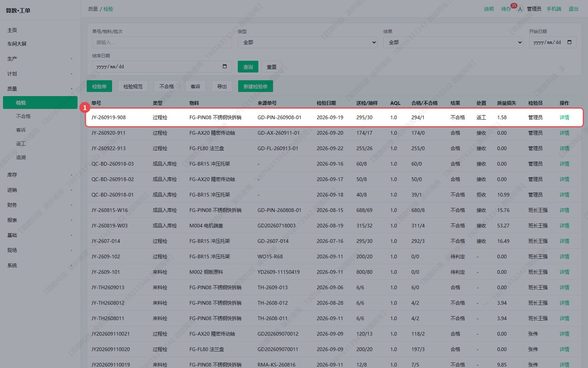Image resolution: width=588 pixels, height=368 pixels.
Task: Click the 重置 button
Action: pos(272,67)
